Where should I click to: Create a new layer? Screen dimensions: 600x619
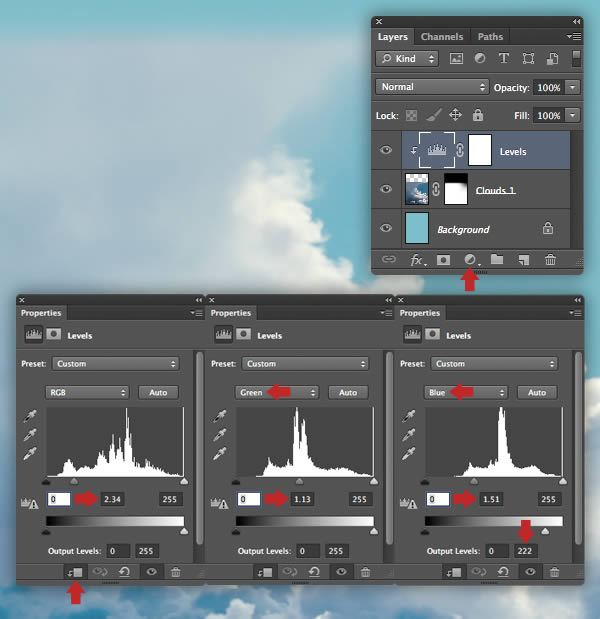tap(524, 260)
